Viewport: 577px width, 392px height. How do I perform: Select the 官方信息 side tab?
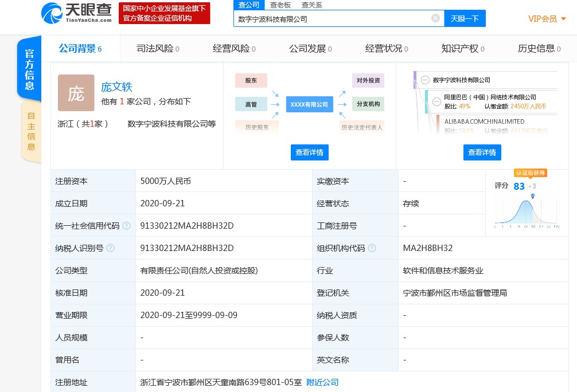[29, 69]
